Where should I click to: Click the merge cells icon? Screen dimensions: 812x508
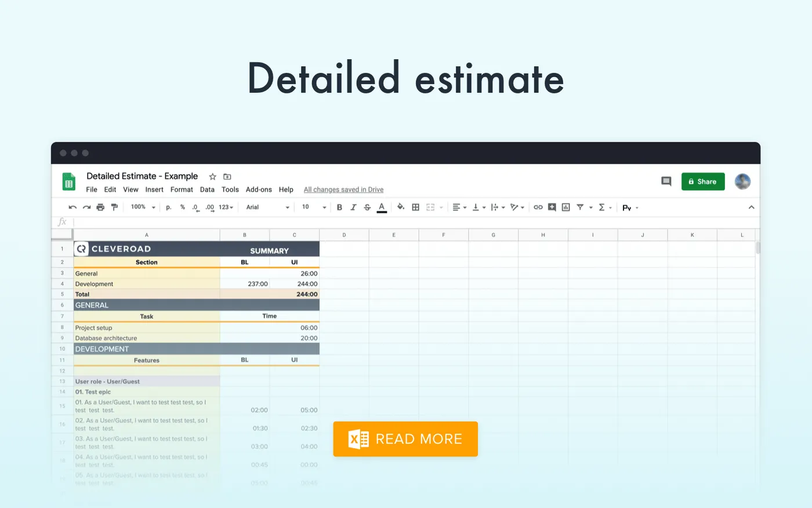(430, 207)
